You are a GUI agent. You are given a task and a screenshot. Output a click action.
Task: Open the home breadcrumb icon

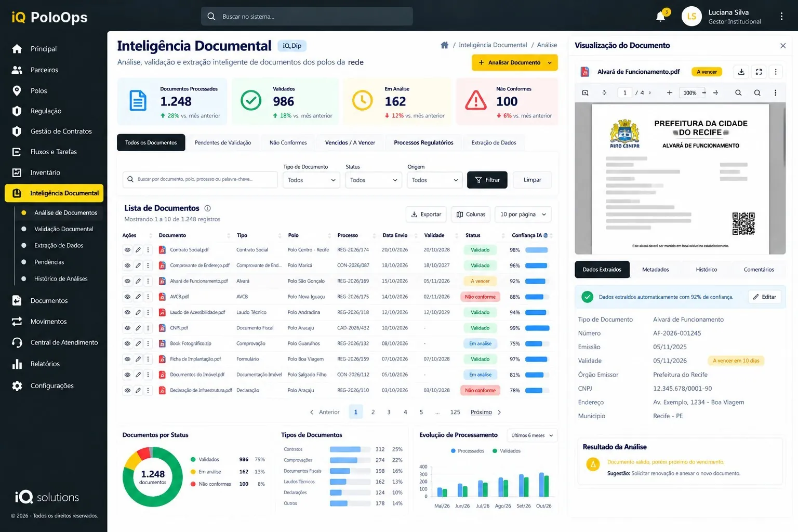pyautogui.click(x=445, y=45)
